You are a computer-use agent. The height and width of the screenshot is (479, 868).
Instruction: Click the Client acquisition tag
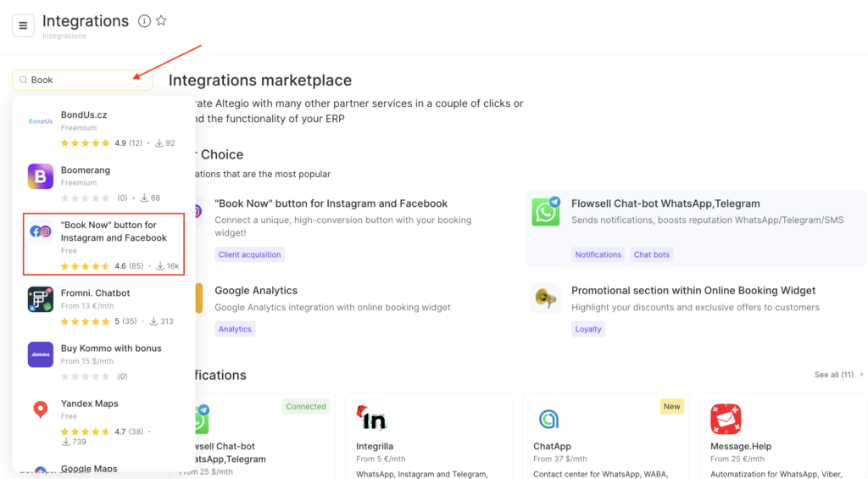pos(248,254)
